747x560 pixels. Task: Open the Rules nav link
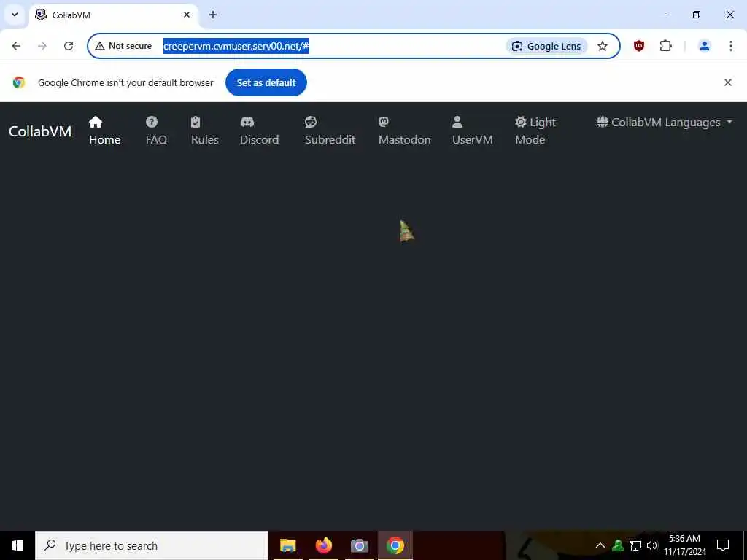coord(205,131)
